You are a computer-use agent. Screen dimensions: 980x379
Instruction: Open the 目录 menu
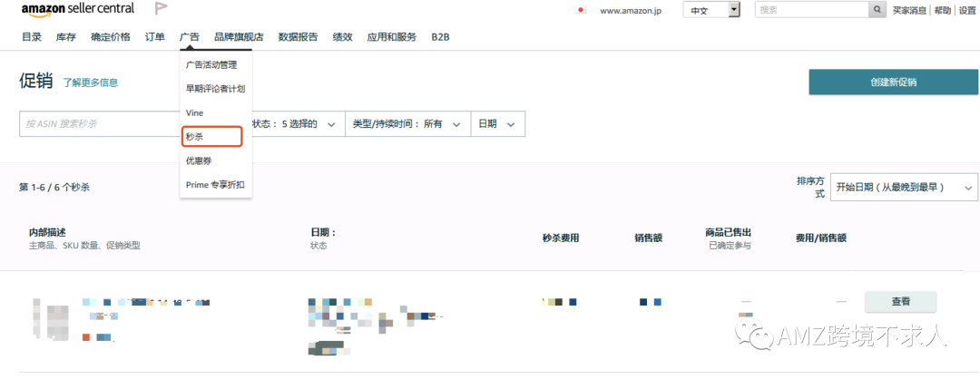pyautogui.click(x=32, y=37)
